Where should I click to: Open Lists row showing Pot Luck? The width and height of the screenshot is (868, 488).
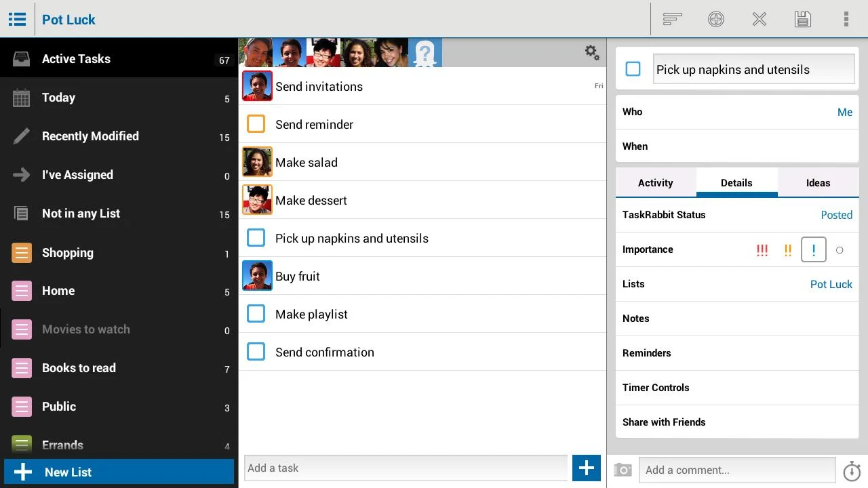[x=737, y=284]
